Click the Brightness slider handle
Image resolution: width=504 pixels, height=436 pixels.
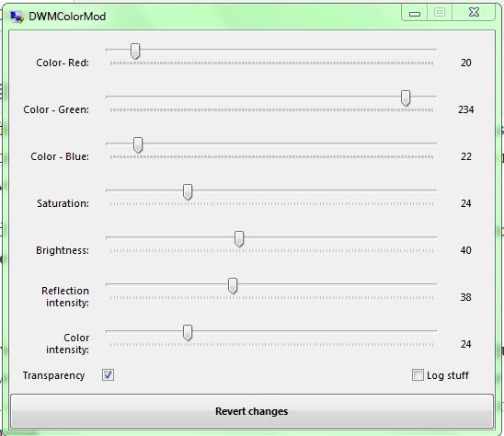click(239, 239)
